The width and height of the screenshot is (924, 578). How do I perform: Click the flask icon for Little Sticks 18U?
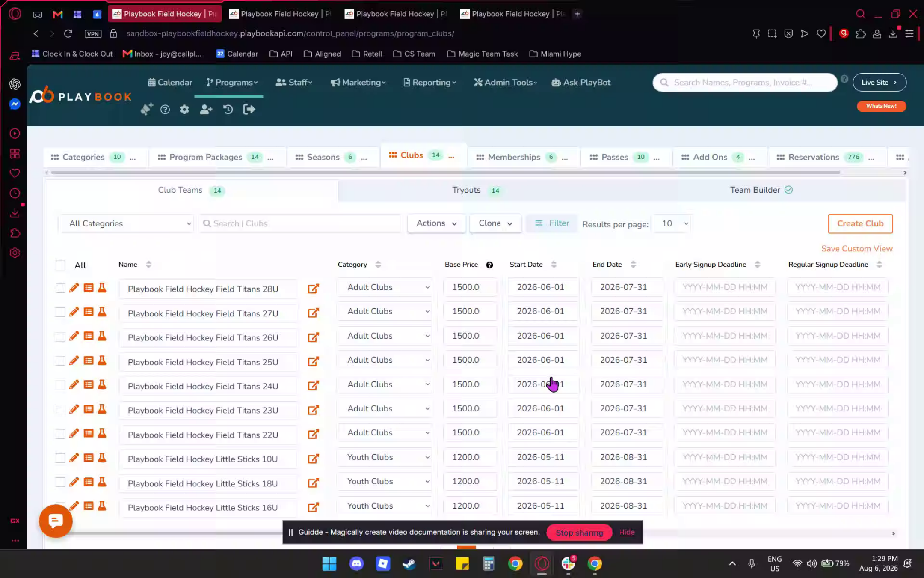pos(102,482)
